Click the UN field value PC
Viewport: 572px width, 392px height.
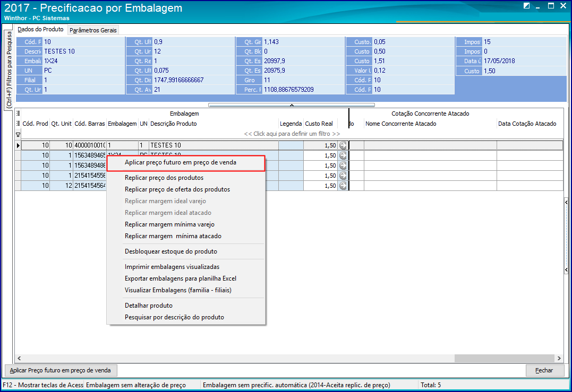click(48, 71)
